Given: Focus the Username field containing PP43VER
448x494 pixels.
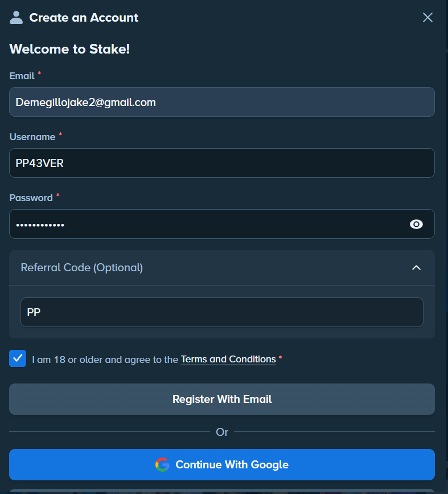Looking at the screenshot, I should (x=222, y=163).
